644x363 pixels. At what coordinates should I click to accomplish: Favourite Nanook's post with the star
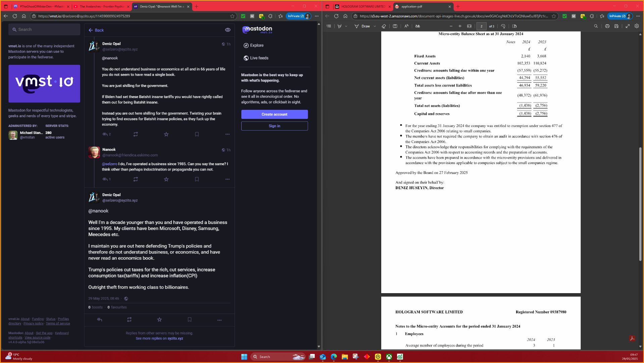[x=166, y=179]
